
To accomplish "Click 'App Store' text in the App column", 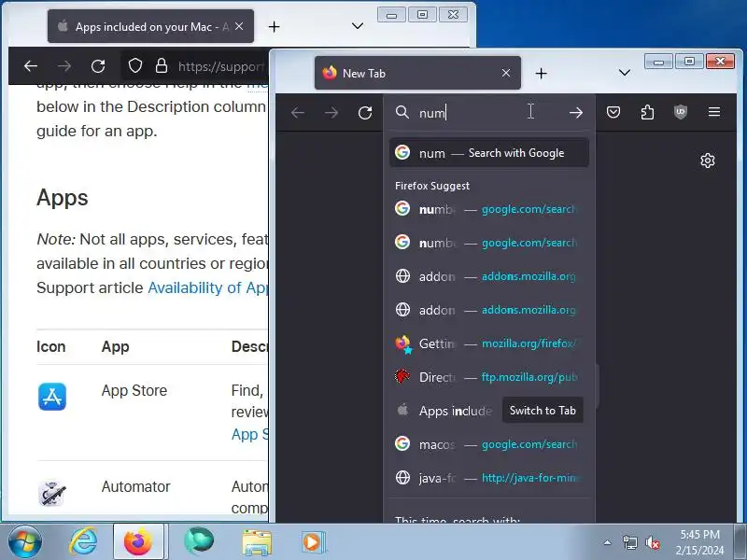I will coord(134,390).
